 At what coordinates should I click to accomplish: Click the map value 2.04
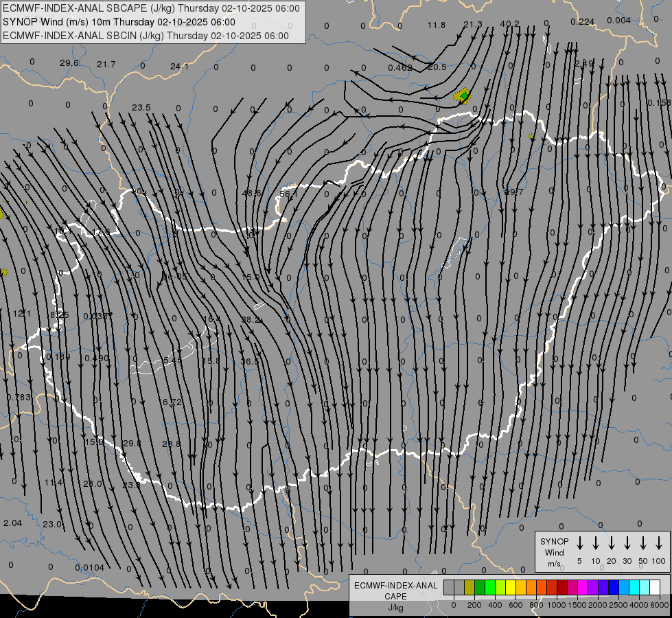[x=12, y=523]
